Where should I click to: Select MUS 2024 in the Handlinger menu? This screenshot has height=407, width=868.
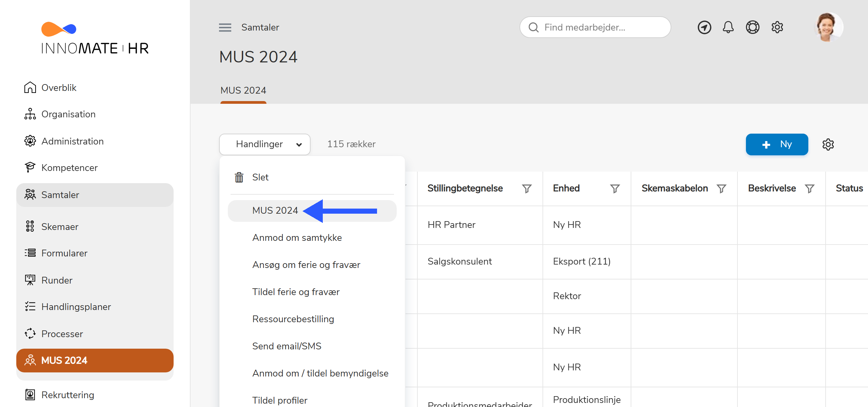point(312,211)
